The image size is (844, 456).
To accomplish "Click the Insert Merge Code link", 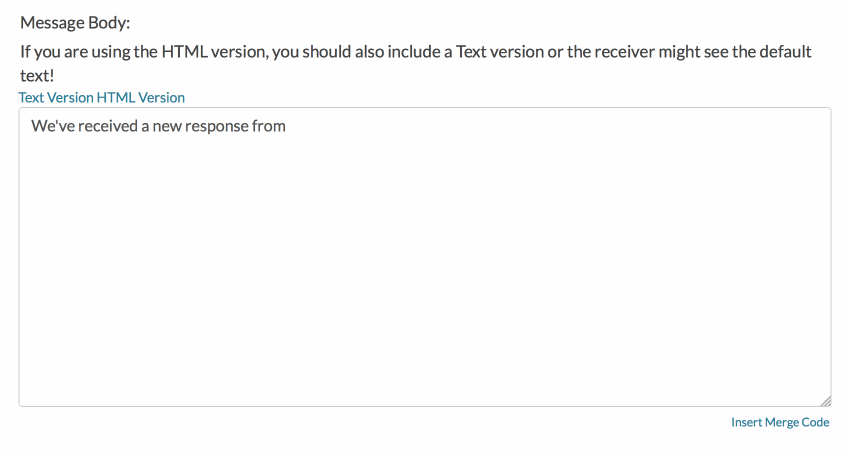I will 780,422.
